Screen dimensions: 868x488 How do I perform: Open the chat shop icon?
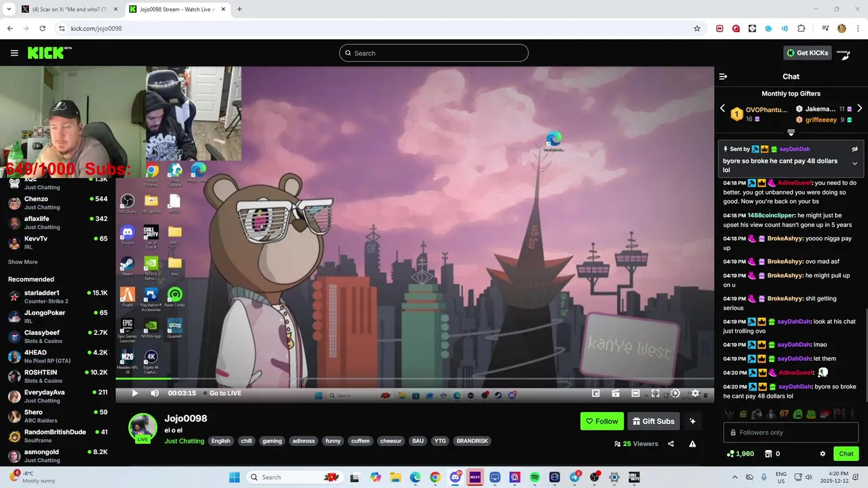[768, 454]
